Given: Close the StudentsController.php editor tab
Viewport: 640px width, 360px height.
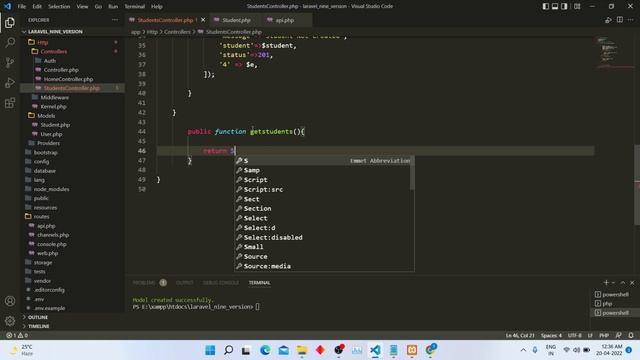Looking at the screenshot, I should (x=203, y=20).
